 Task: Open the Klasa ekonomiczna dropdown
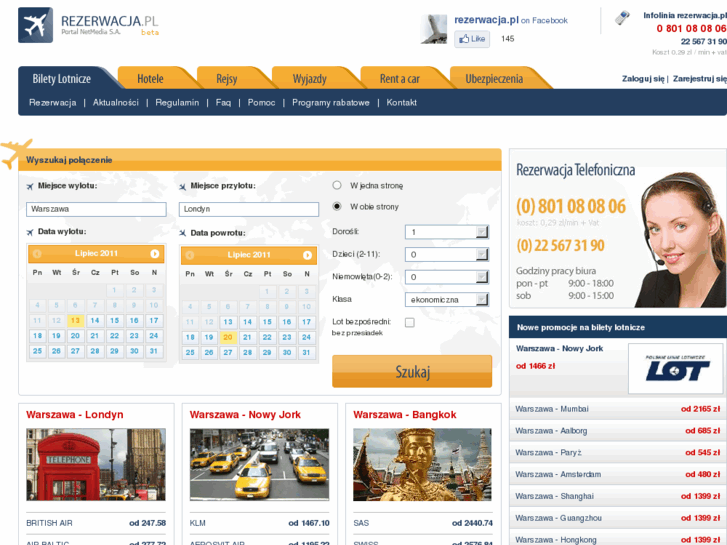[x=446, y=300]
